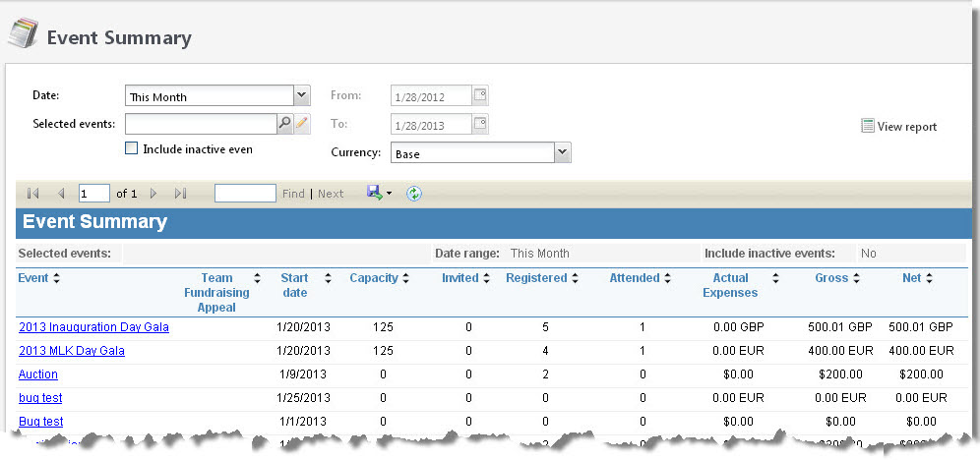Screen dimensions: 980x460
Task: Open the From date calendar picker
Action: (480, 95)
